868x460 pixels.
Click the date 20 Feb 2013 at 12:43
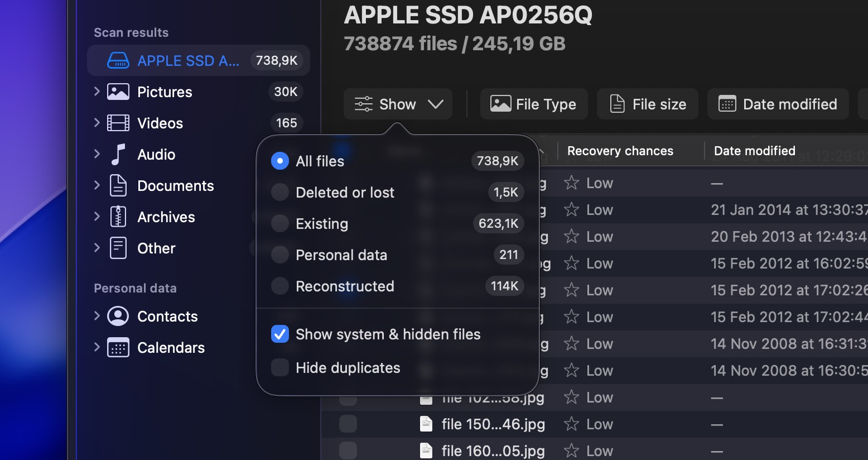(788, 237)
